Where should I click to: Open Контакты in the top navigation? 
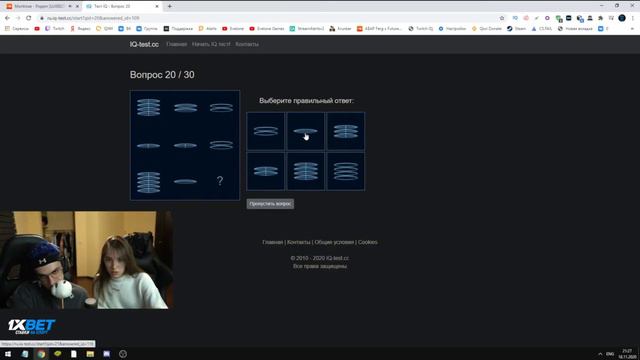tap(247, 44)
